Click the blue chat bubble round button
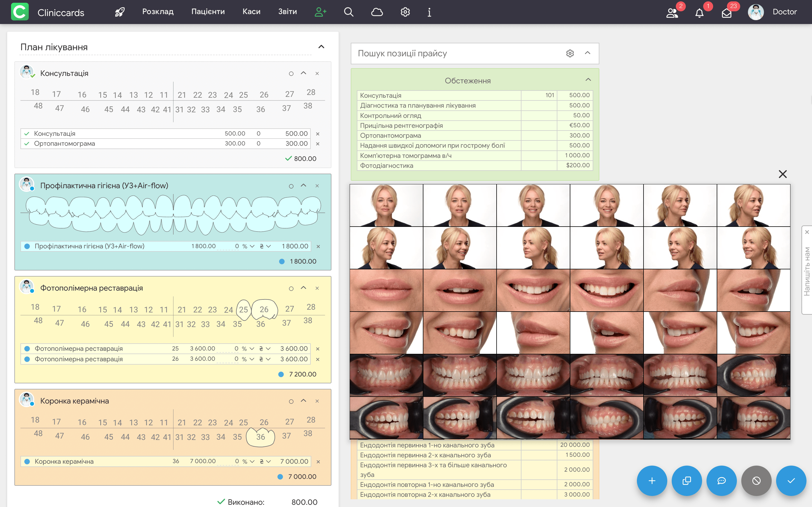The height and width of the screenshot is (507, 812). (721, 481)
